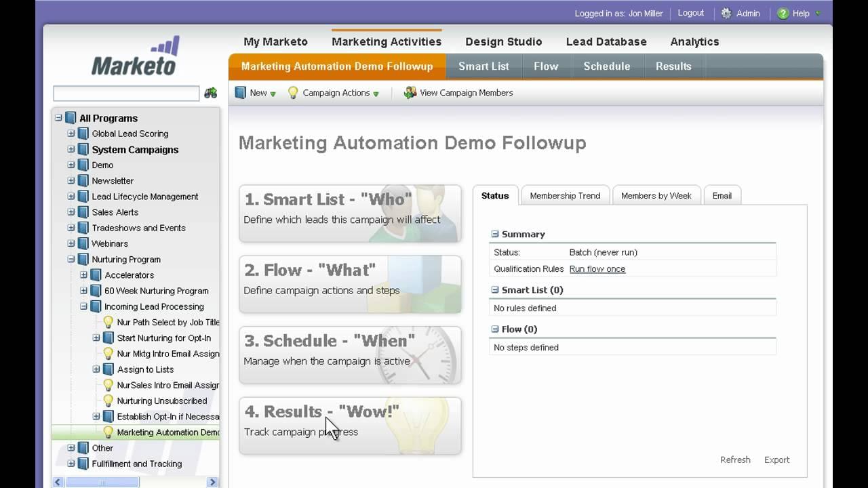Click the New campaign book icon
The image size is (868, 488).
pos(240,93)
